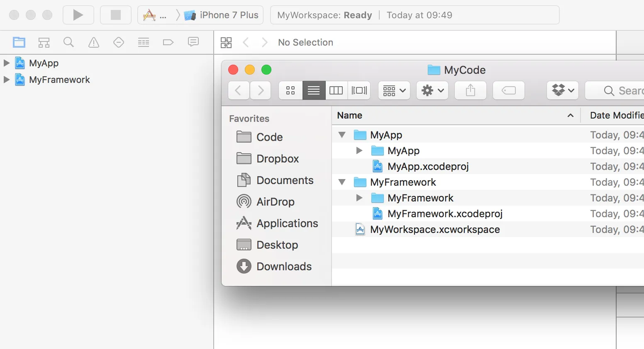The height and width of the screenshot is (349, 644).
Task: Expand the MyFramework project in Xcode navigator
Action: click(6, 80)
